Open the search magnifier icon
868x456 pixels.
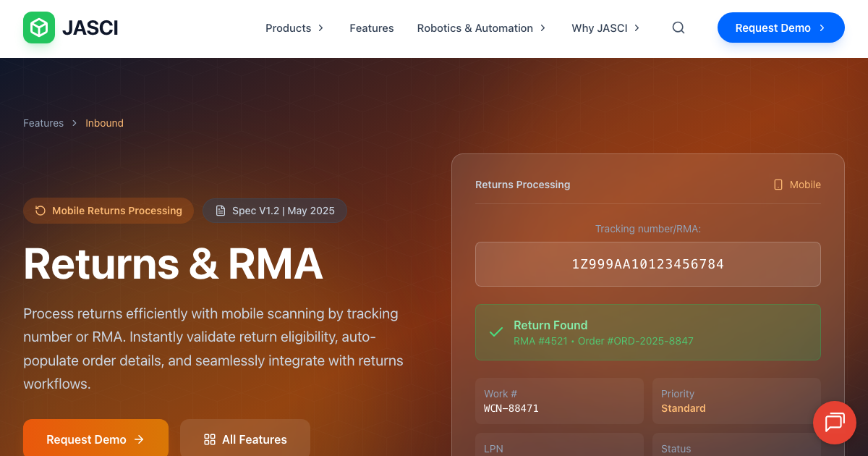tap(678, 28)
